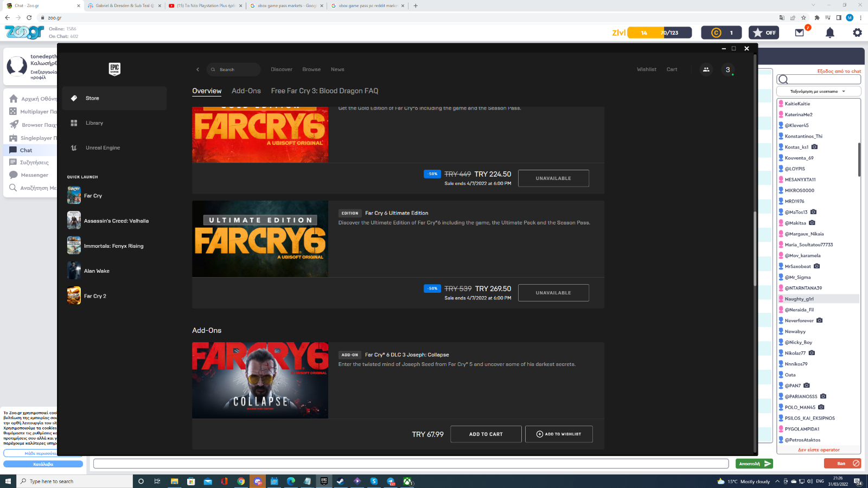Click the Far Cry 6 Gold Edition artwork
Image resolution: width=868 pixels, height=488 pixels.
point(260,135)
